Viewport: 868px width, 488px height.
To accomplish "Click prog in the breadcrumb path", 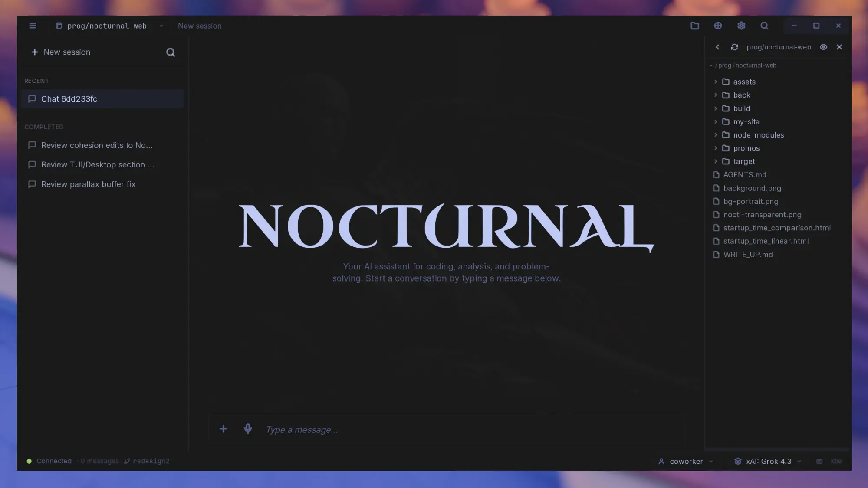I will pos(724,66).
